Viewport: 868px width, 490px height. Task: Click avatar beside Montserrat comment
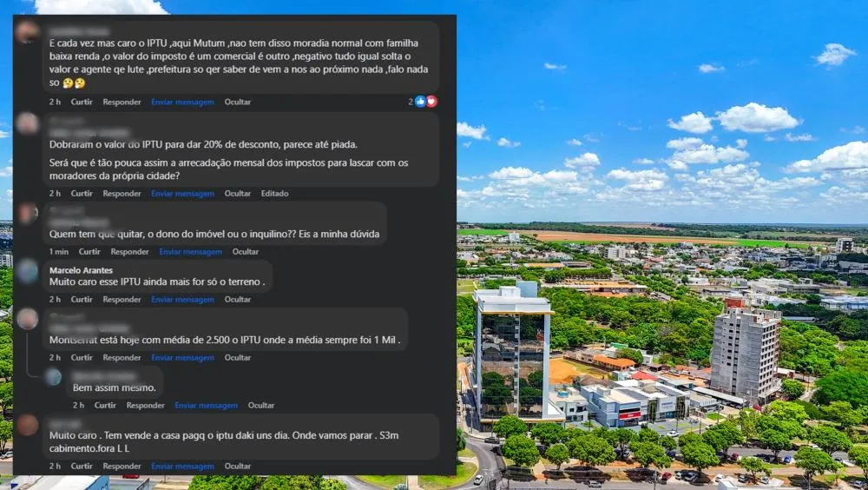pyautogui.click(x=27, y=319)
